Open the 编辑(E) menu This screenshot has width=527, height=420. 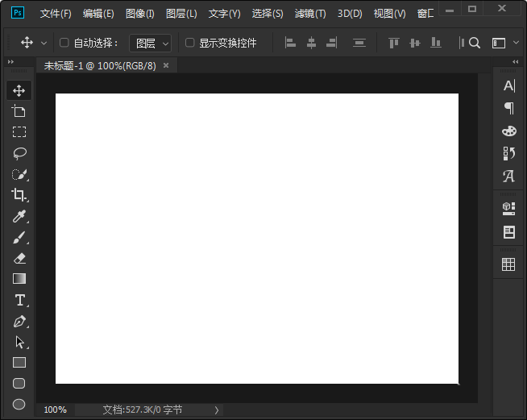pyautogui.click(x=98, y=14)
